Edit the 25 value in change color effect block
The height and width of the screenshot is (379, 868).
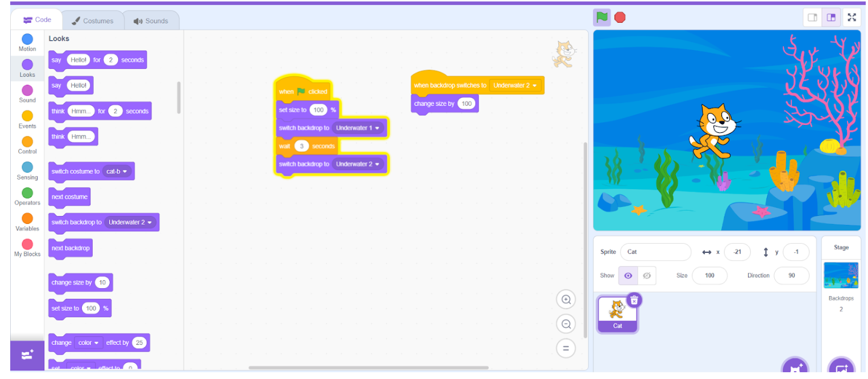[139, 343]
